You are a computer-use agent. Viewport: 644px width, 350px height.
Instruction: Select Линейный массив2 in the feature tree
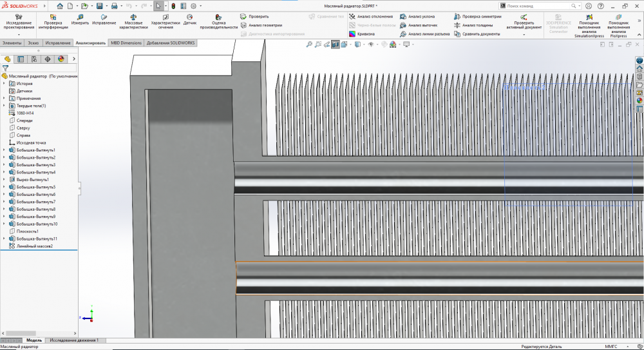(34, 246)
